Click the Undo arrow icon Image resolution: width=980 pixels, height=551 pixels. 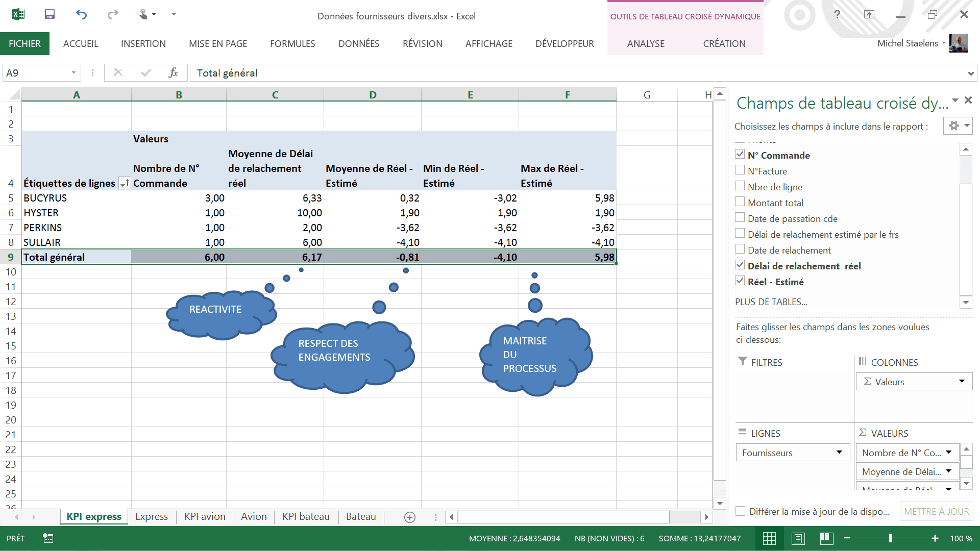point(81,14)
